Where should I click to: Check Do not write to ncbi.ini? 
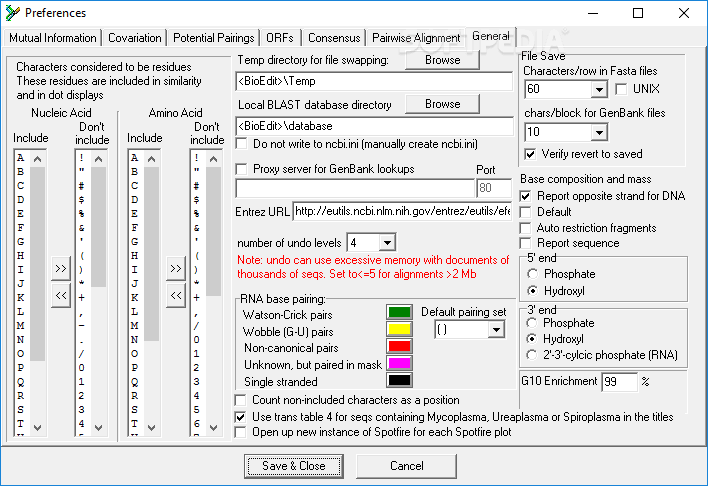click(x=242, y=144)
